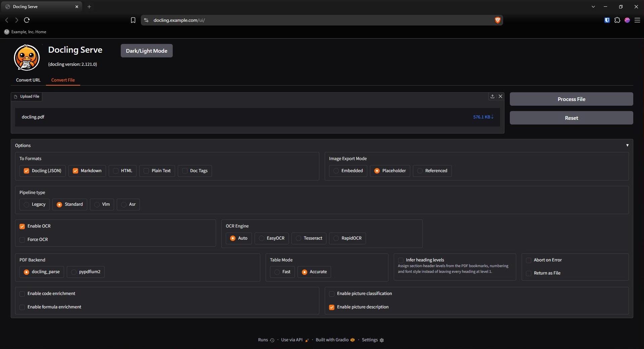
Task: Open the Bitwarden extension icon
Action: pos(607,20)
